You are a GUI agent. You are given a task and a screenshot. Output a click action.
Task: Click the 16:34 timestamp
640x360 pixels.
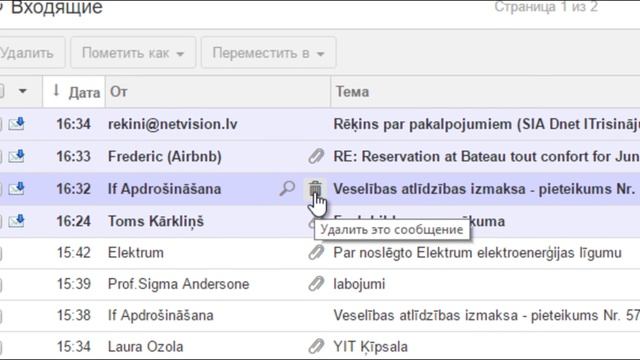tap(73, 124)
